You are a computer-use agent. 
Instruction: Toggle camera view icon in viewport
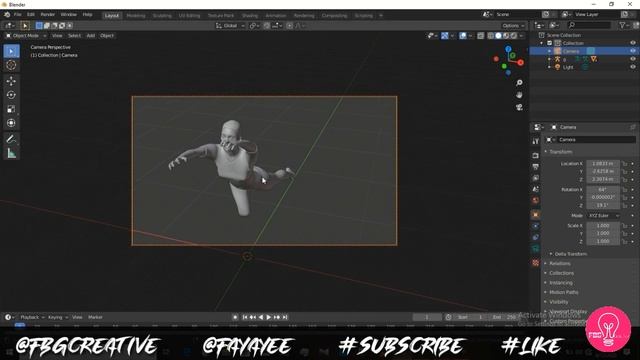[519, 107]
